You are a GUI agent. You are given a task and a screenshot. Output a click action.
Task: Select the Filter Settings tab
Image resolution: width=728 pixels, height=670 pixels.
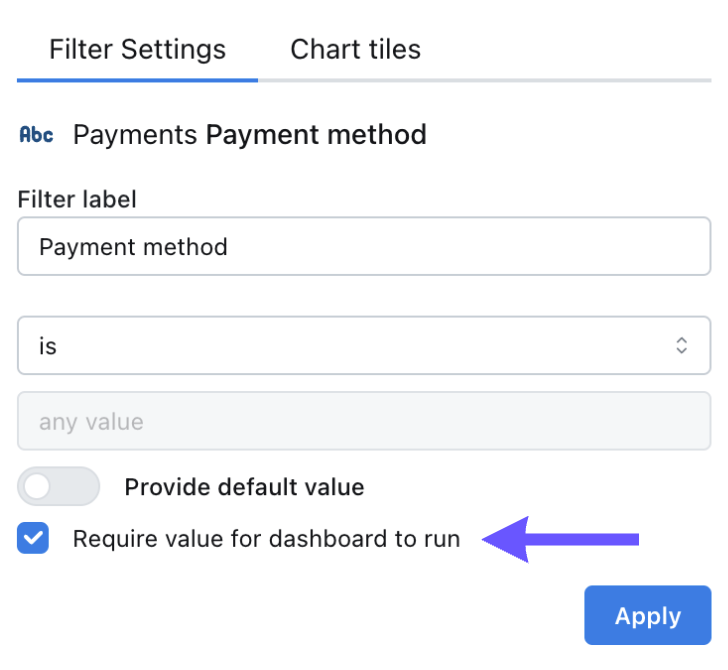pyautogui.click(x=137, y=49)
